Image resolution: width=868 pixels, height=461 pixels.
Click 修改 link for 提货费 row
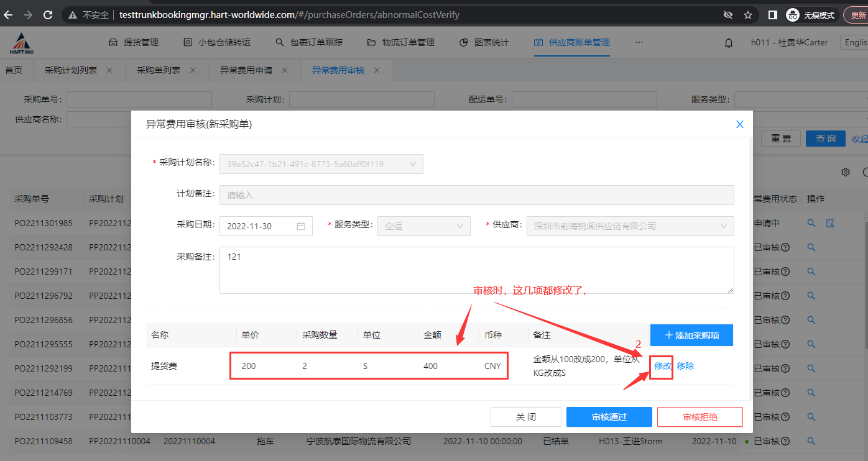tap(663, 366)
